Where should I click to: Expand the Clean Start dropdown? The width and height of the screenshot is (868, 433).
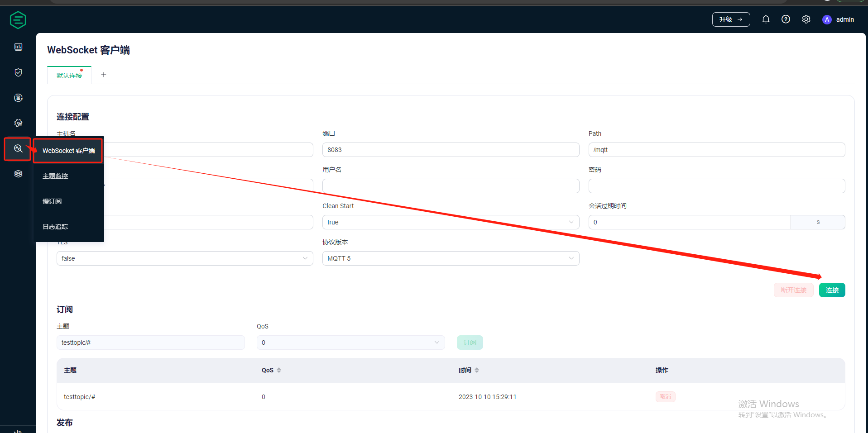click(x=451, y=222)
